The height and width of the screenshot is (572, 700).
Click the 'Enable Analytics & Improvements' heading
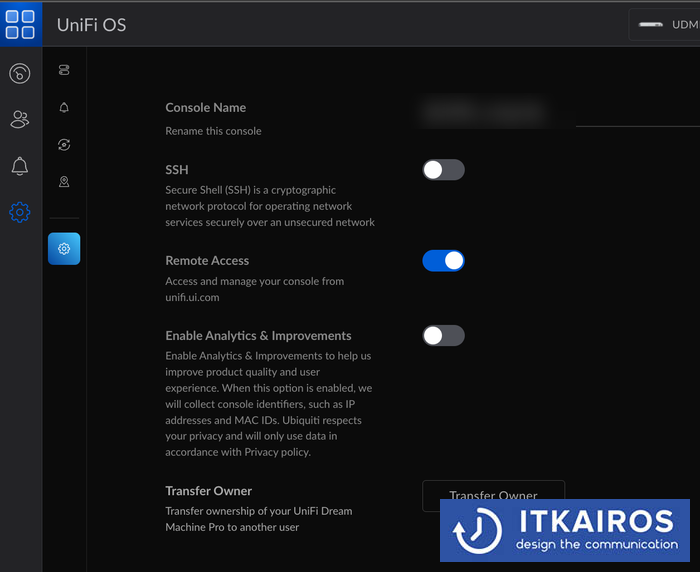click(x=258, y=336)
